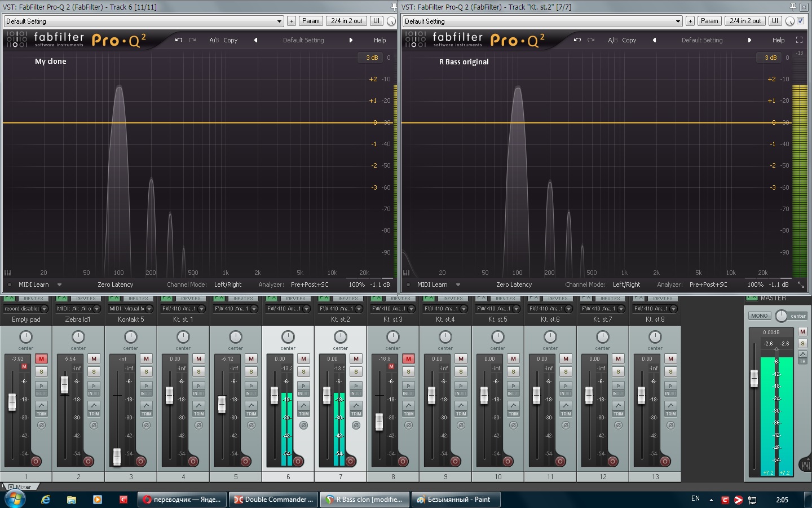Go to previous preset in Kt. st.2 Pro-Q
Image resolution: width=812 pixels, height=508 pixels.
[x=655, y=40]
